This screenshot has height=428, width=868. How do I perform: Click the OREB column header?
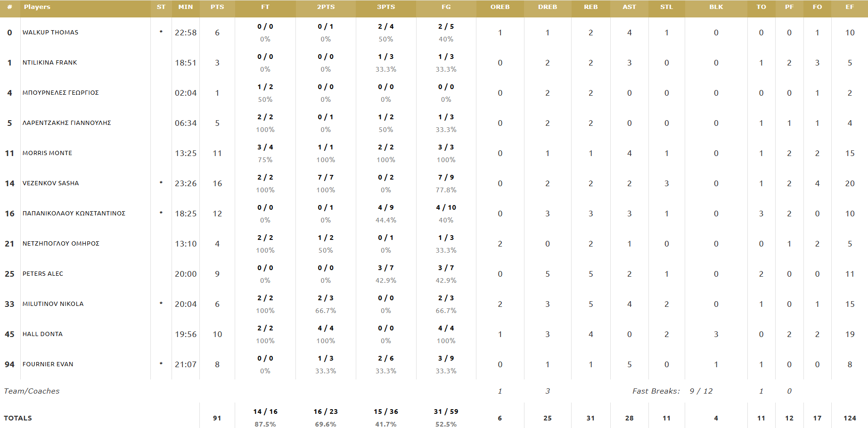tap(500, 7)
